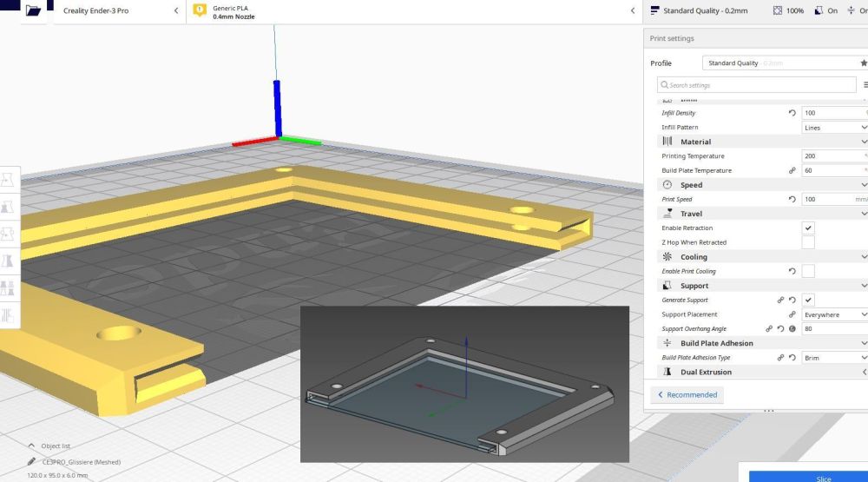Enable the Z Hop When Retracted checkbox

pos(808,242)
